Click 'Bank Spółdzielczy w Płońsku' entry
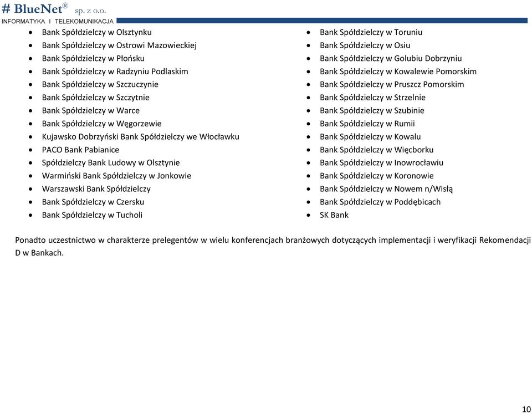This screenshot has height=413, width=532. (x=93, y=58)
